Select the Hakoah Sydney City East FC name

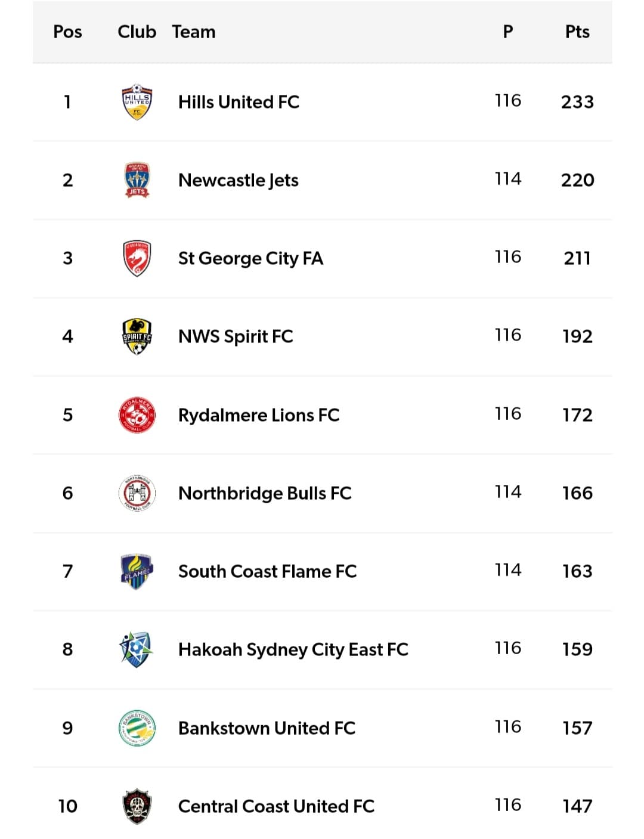click(x=293, y=649)
